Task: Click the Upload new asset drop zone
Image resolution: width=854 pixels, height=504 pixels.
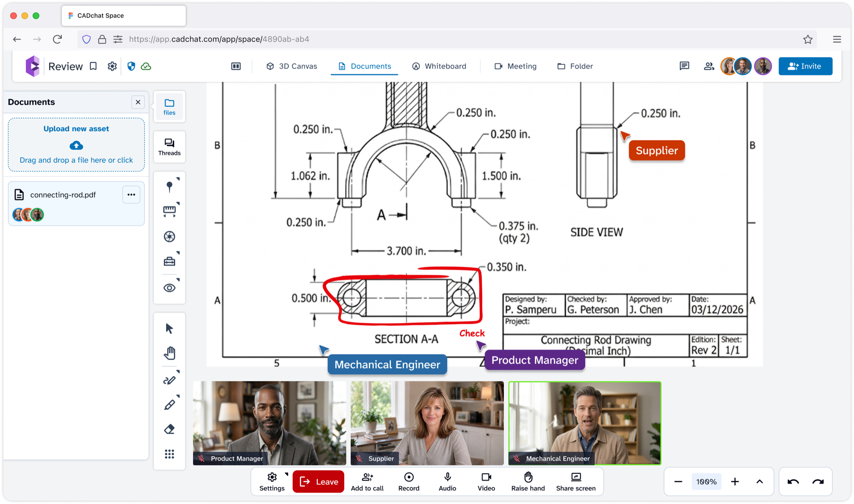Action: click(x=76, y=145)
